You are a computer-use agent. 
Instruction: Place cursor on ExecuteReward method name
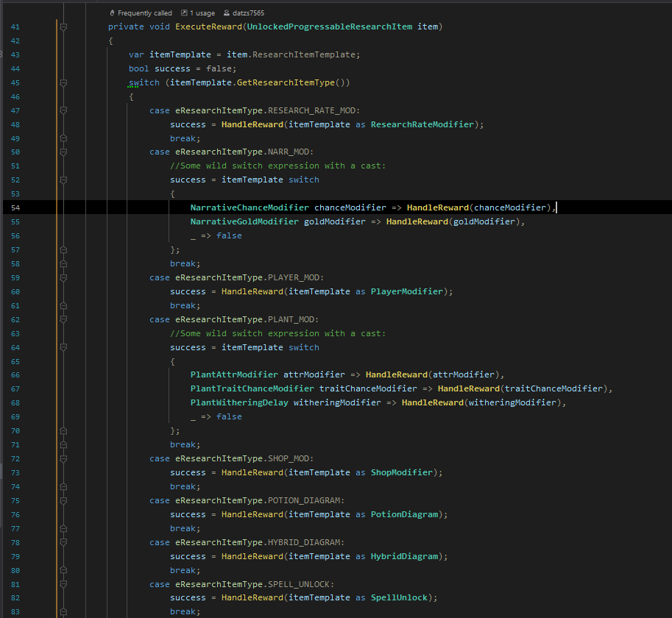coord(209,26)
